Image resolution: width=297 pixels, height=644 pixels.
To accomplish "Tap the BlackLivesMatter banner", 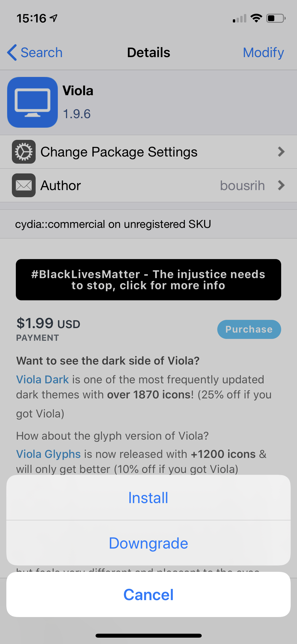I will pyautogui.click(x=148, y=280).
